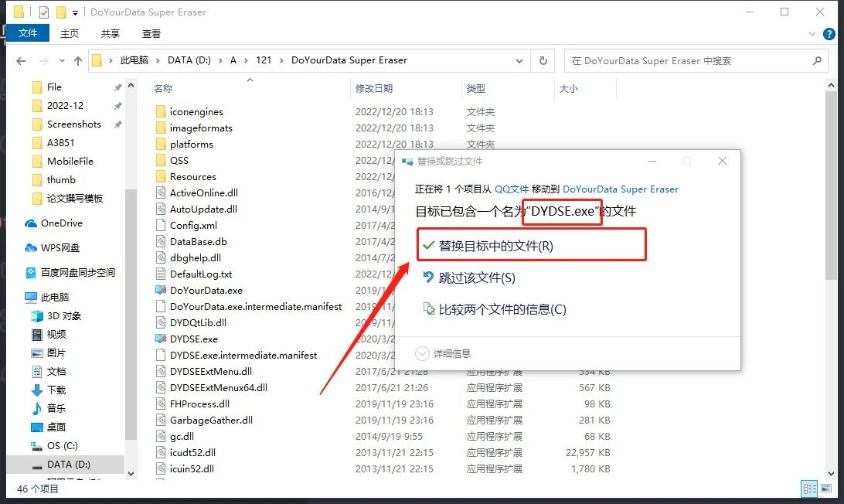
Task: Click the back navigation arrow
Action: (x=21, y=61)
